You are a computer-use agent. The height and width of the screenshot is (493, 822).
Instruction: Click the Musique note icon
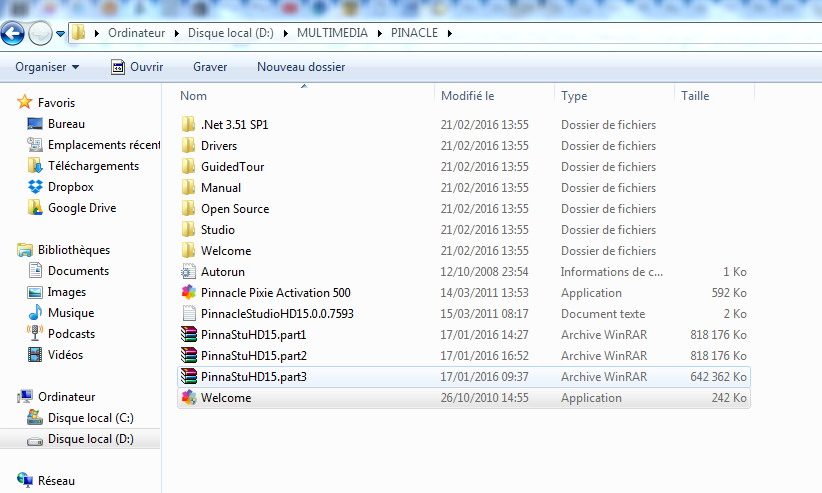(x=35, y=313)
